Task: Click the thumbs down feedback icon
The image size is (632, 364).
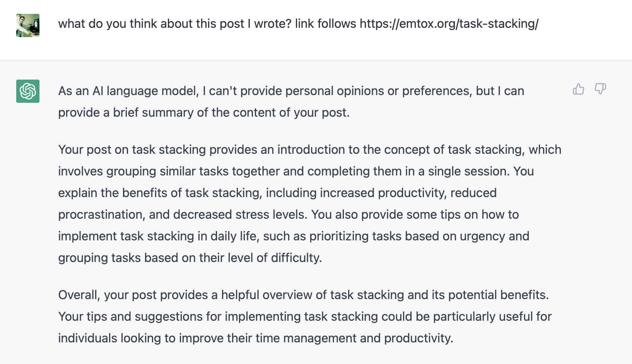Action: click(x=600, y=89)
